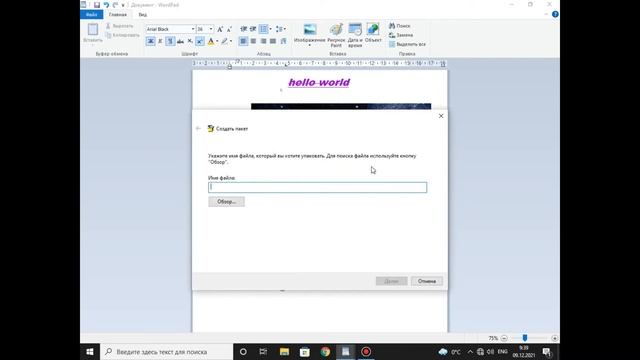The height and width of the screenshot is (360, 640).
Task: Click Копировать in the clipboard group
Action: (122, 35)
